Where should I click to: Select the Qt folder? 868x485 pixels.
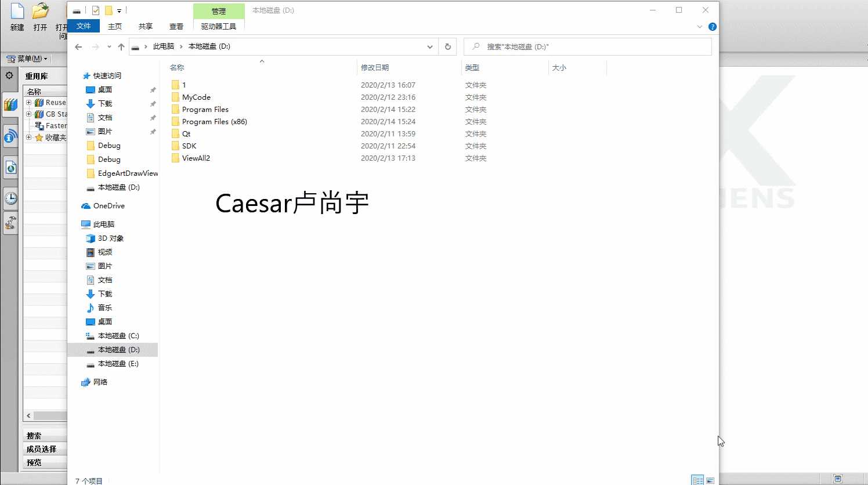(x=181, y=134)
